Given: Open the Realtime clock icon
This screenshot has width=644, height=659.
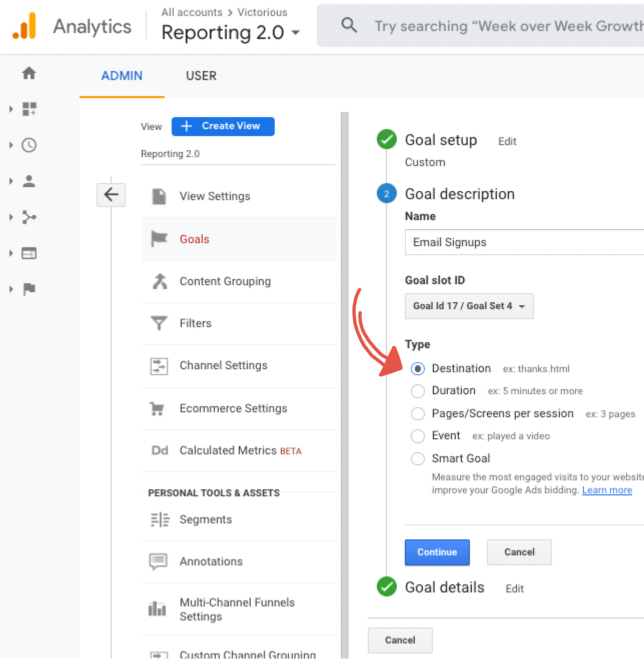Looking at the screenshot, I should point(29,145).
